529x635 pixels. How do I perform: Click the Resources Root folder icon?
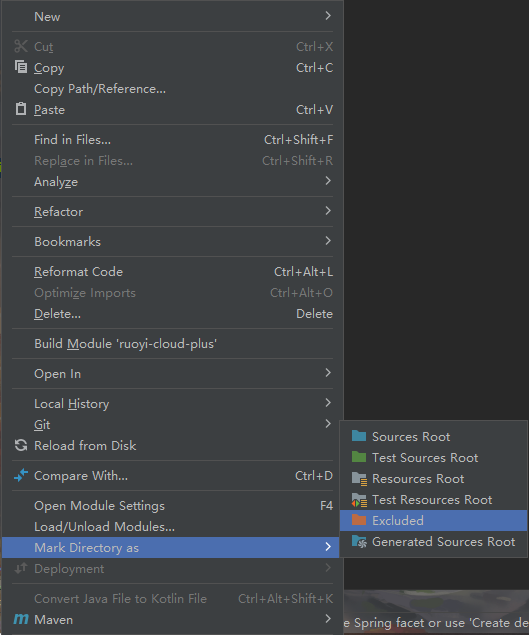359,478
